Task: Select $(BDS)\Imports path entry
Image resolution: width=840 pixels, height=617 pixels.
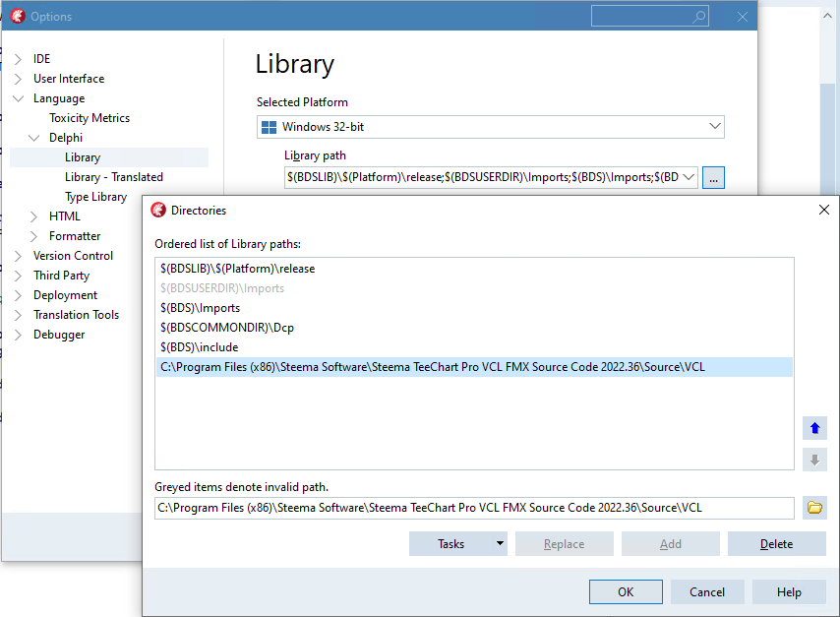Action: (474, 308)
